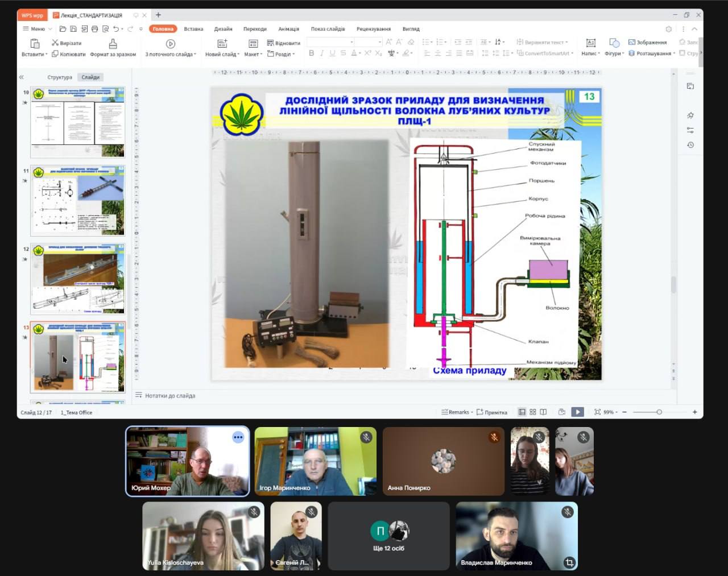Viewport: 728px width, 576px height.
Task: Adjust the zoom slider handle
Action: pos(659,412)
